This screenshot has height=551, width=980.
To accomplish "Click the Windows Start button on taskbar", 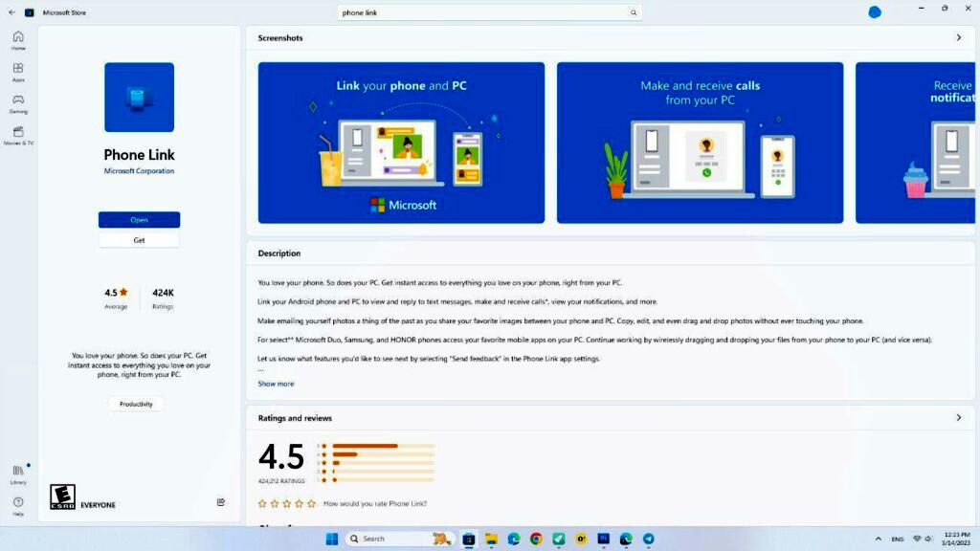I will click(331, 539).
